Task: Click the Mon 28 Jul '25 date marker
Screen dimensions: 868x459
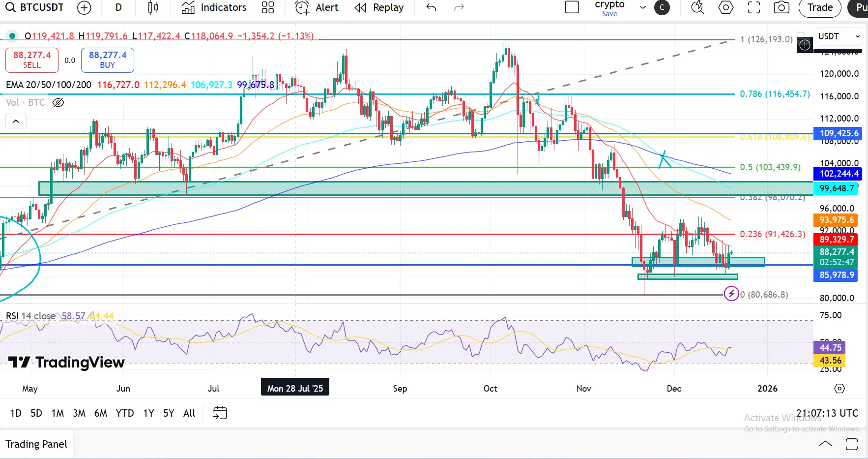Action: [x=295, y=388]
